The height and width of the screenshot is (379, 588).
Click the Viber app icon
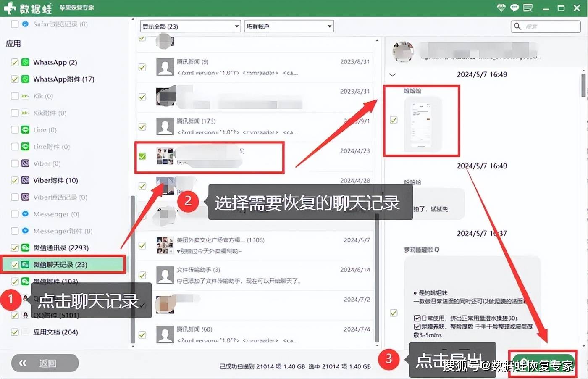[25, 163]
